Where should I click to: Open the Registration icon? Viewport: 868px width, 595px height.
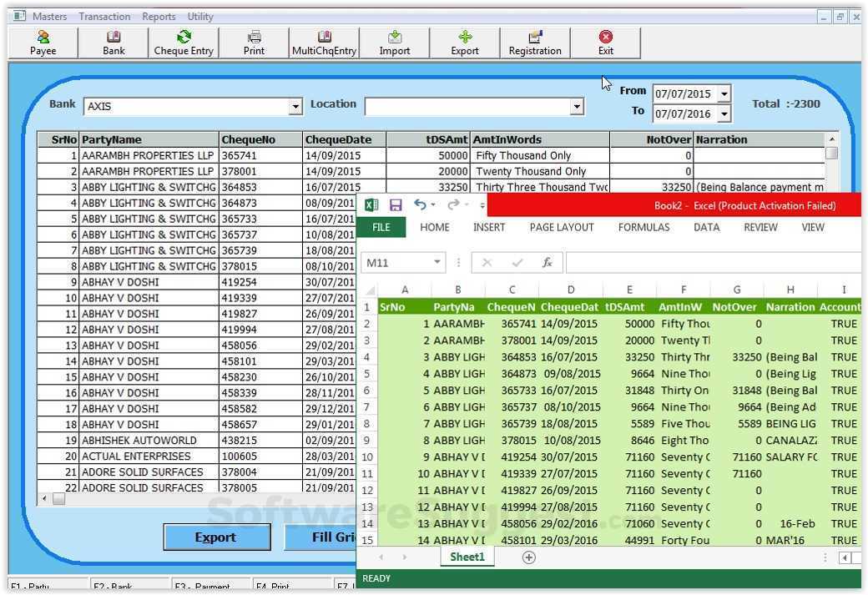534,42
